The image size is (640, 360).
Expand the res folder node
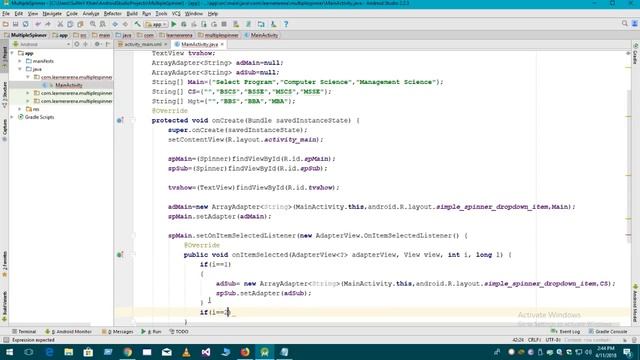click(x=20, y=109)
